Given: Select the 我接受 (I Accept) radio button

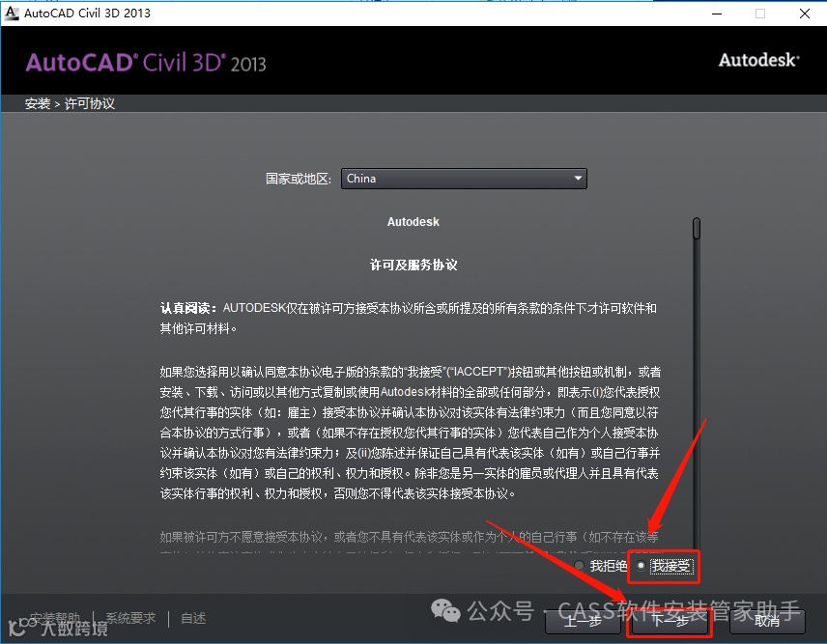Looking at the screenshot, I should (x=641, y=566).
